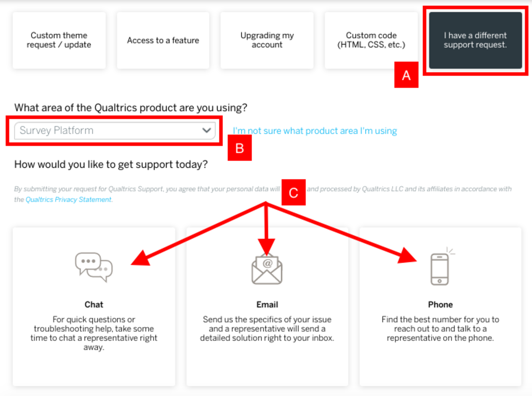Select the Email support option

tap(267, 306)
